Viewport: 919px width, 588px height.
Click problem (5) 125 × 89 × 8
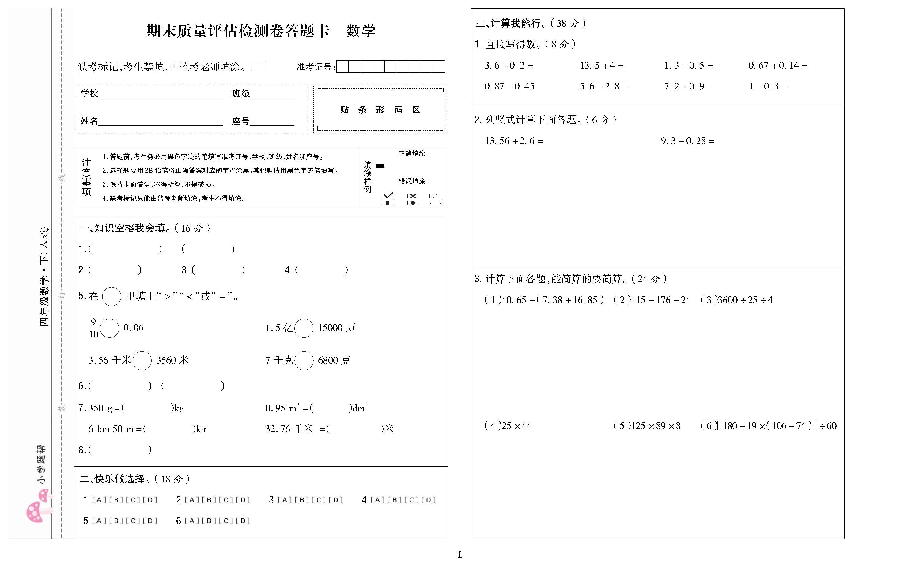tap(647, 426)
